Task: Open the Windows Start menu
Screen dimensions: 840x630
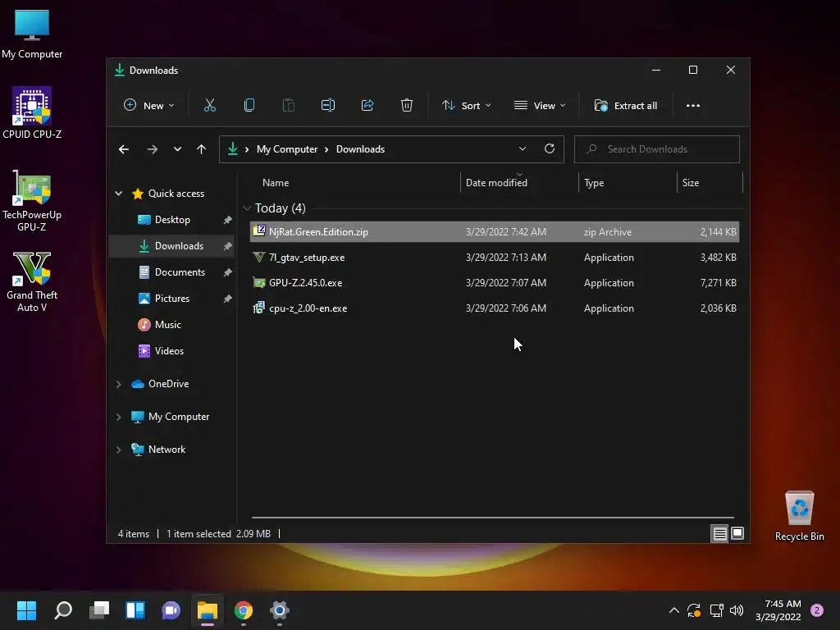Action: 26,609
